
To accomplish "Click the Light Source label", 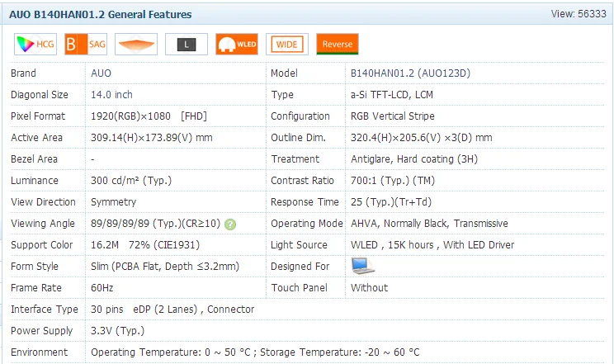I will click(300, 245).
